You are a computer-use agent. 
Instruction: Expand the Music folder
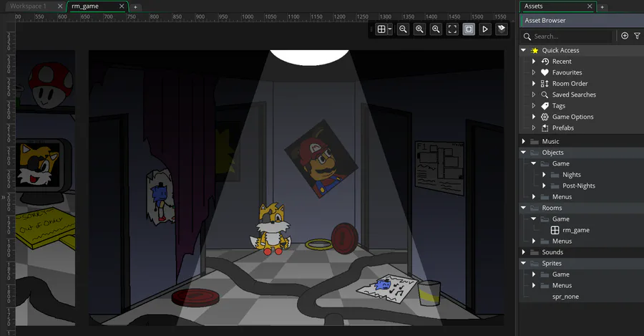523,141
